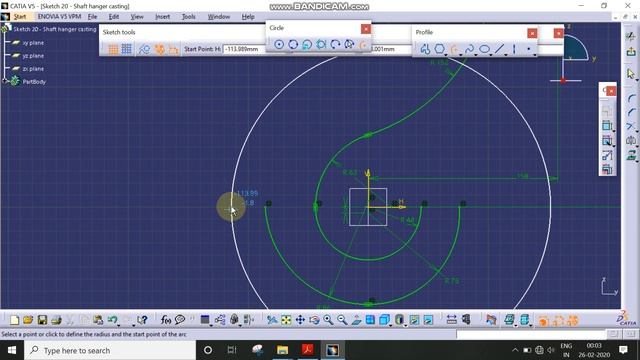Open the Formula f(x) tool
Screen dimensions: 640x360
pos(166,320)
